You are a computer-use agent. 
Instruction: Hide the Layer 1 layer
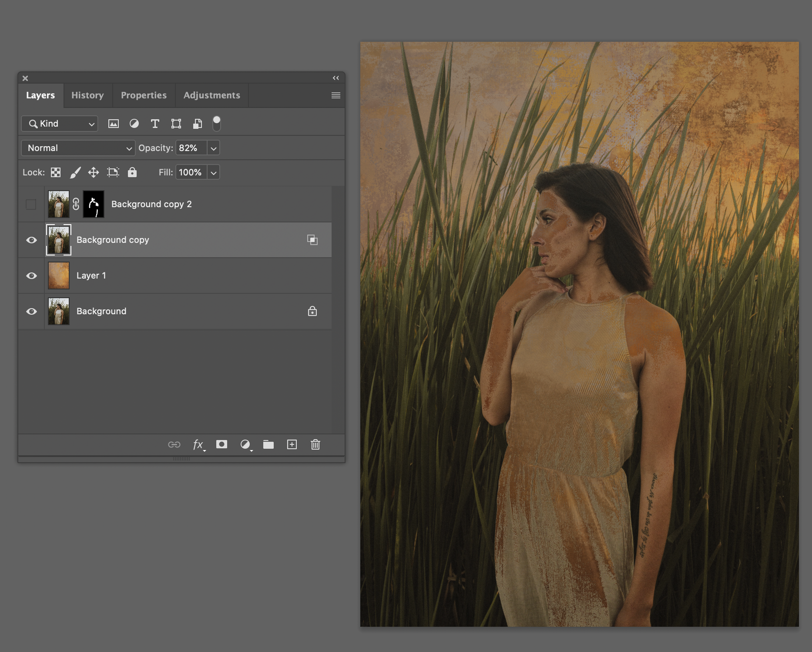pos(31,276)
